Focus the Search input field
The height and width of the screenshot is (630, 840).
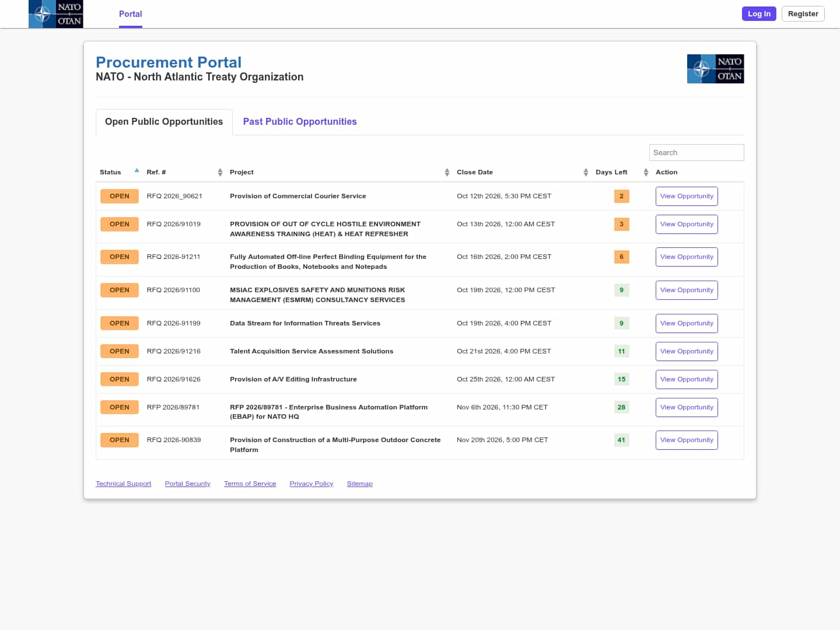[696, 152]
